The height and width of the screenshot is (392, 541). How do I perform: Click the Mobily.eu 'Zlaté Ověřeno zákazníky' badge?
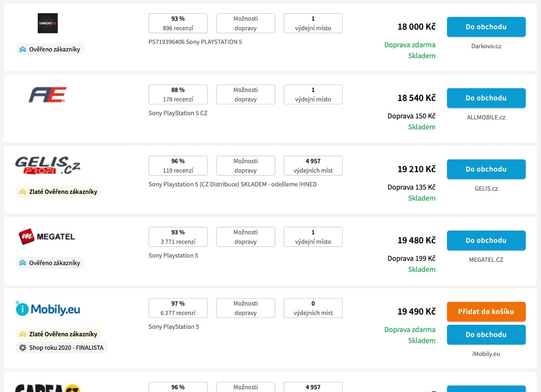(59, 334)
